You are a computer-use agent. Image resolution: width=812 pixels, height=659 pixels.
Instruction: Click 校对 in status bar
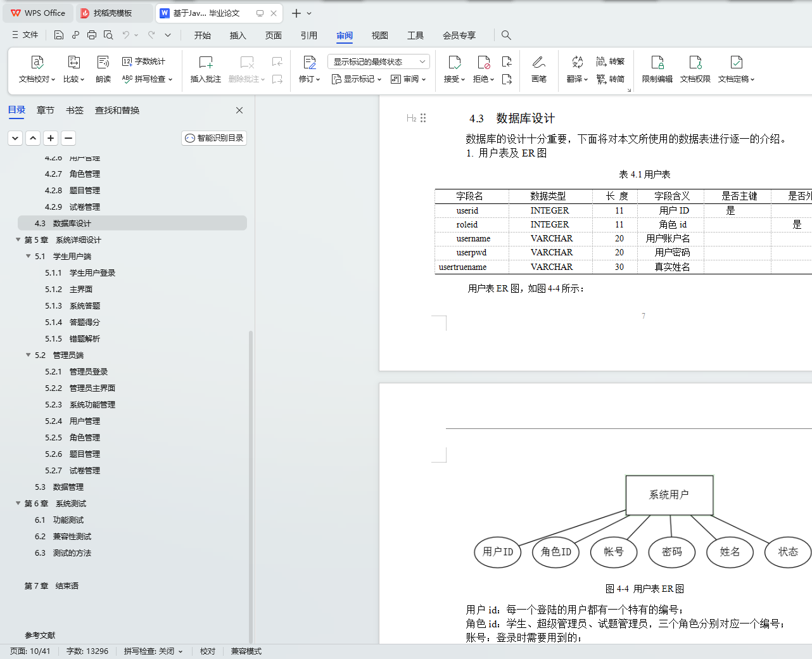[208, 651]
